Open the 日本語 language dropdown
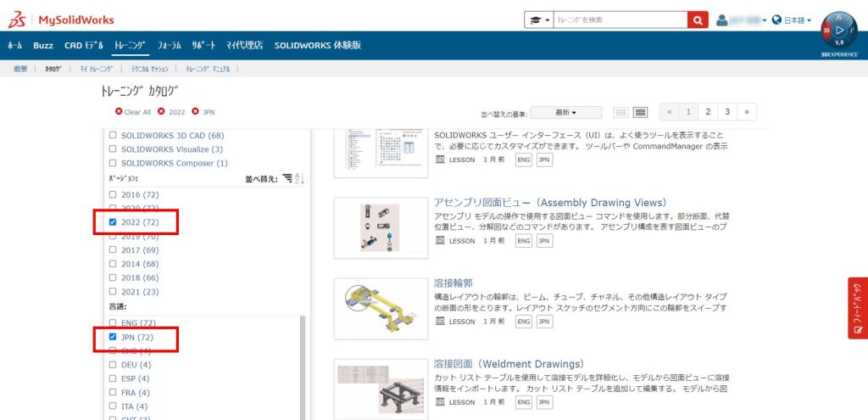 pos(797,20)
